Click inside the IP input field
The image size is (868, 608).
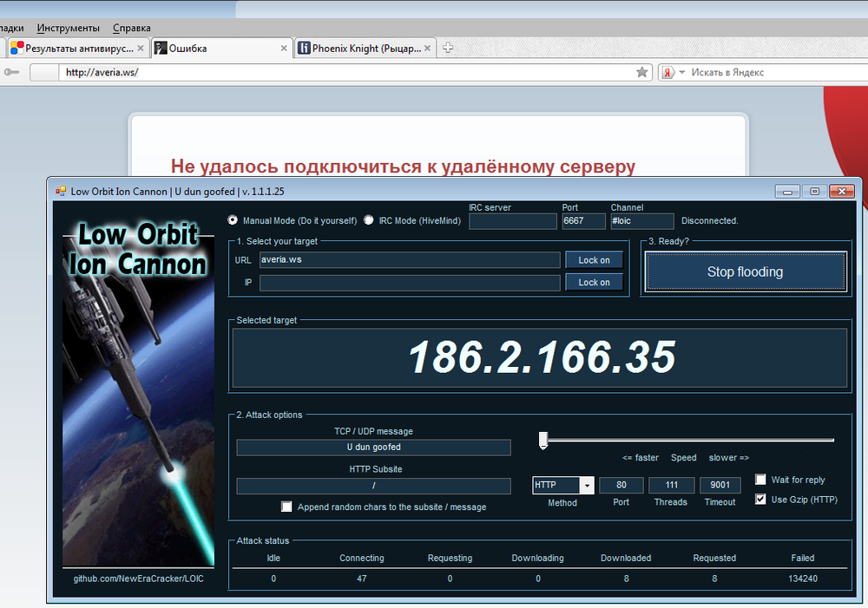point(410,282)
